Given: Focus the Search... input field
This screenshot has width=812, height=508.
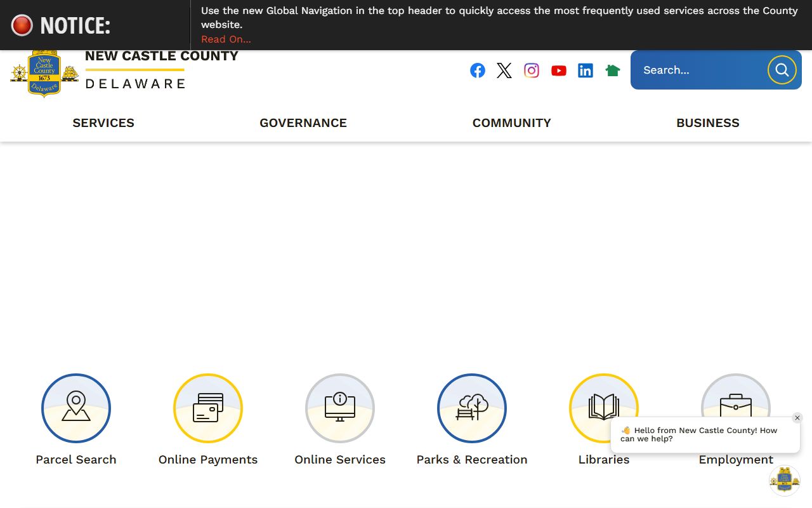Looking at the screenshot, I should point(698,70).
